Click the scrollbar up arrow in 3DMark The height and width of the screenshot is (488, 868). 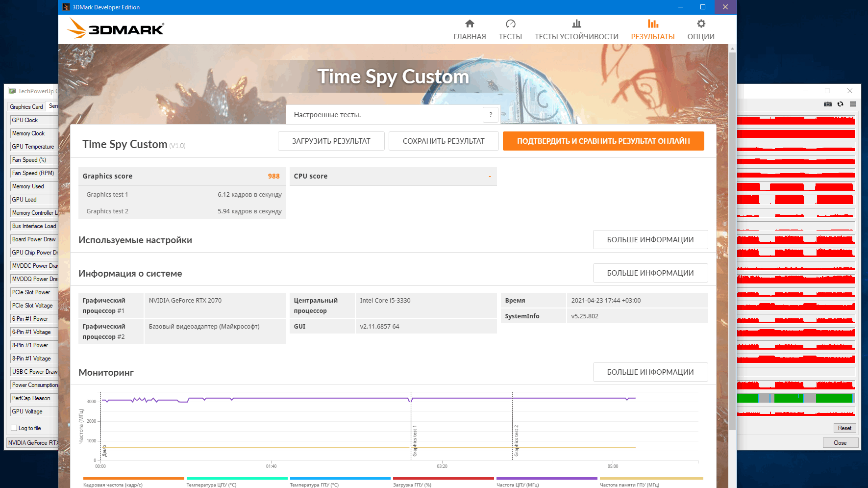coord(732,48)
